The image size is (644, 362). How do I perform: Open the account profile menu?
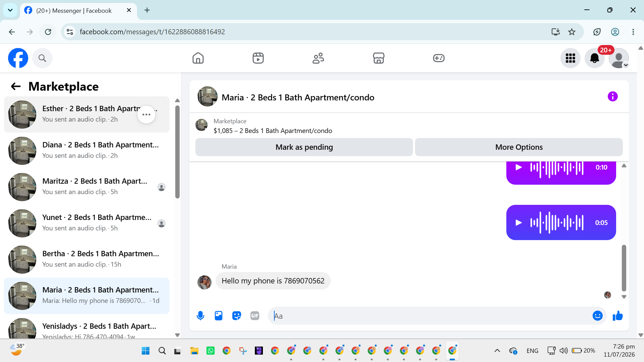coord(619,58)
